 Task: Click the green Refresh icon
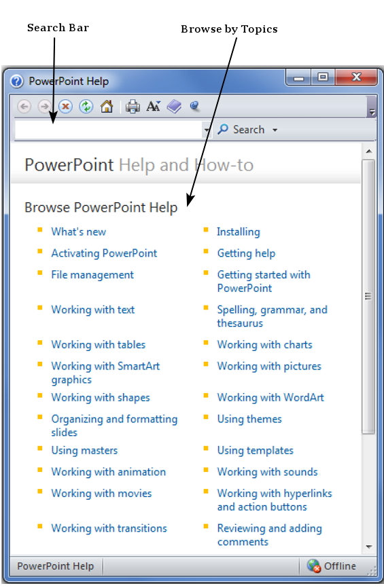click(x=86, y=107)
